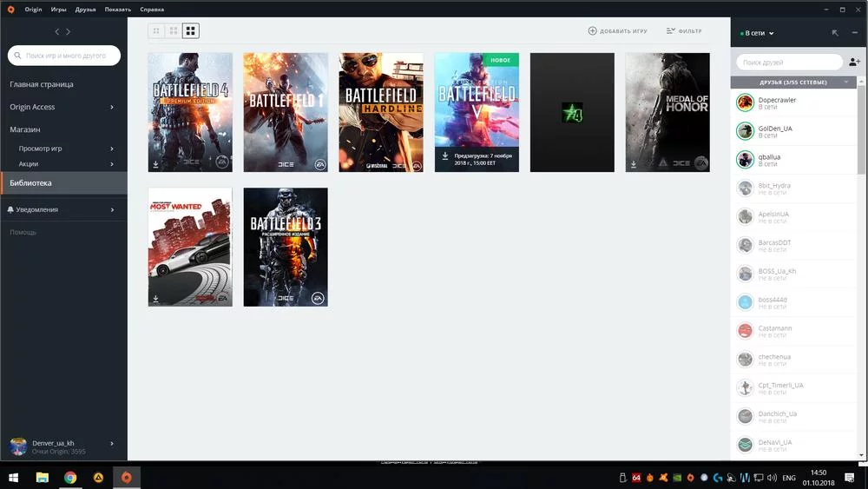The height and width of the screenshot is (489, 868).
Task: Minimize the friends panel
Action: click(855, 33)
